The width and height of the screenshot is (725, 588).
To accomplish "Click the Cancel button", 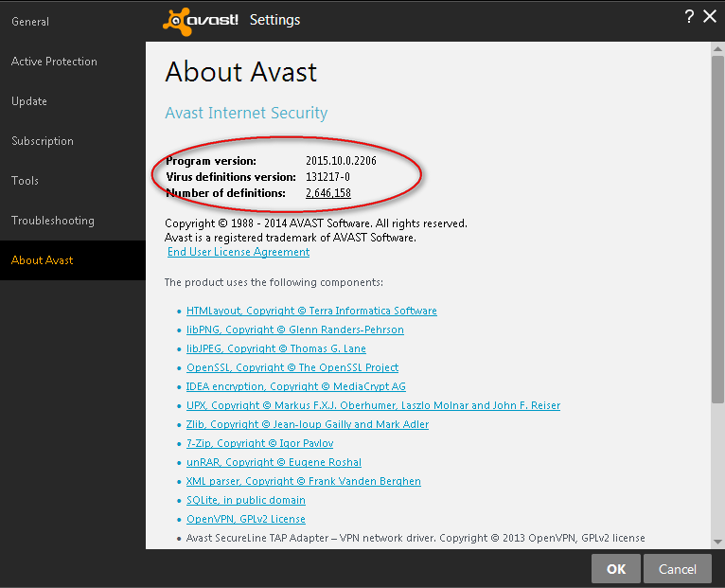I will pos(677,569).
